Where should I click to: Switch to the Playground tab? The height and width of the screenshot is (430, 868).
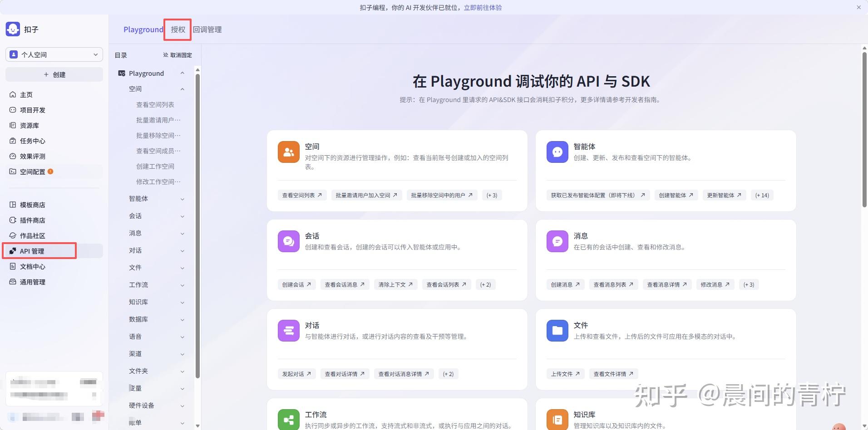(x=143, y=29)
